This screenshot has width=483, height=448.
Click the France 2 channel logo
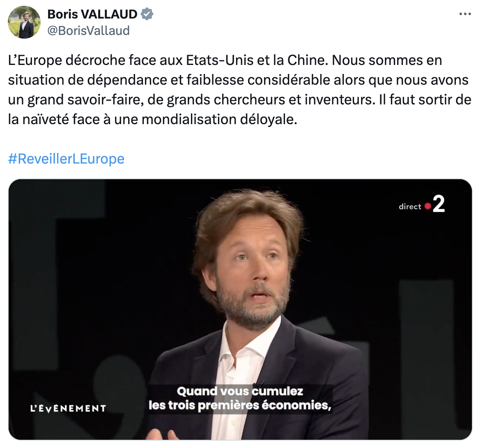pyautogui.click(x=439, y=204)
